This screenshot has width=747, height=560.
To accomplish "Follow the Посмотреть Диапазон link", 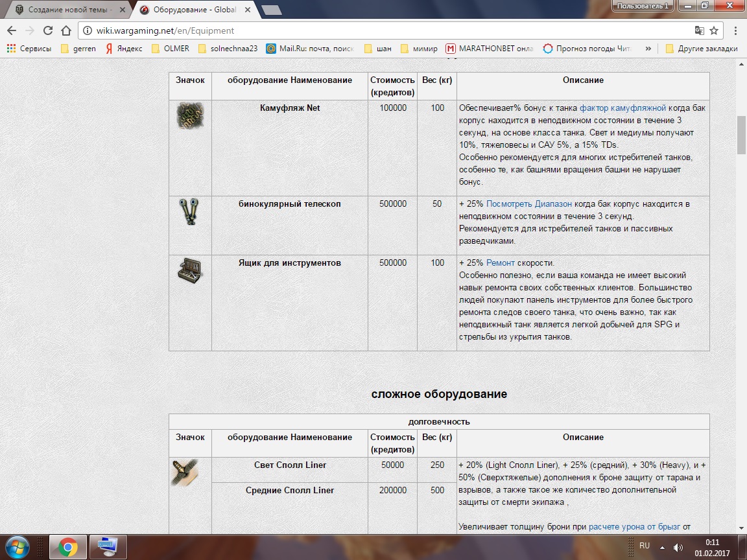I will 529,204.
